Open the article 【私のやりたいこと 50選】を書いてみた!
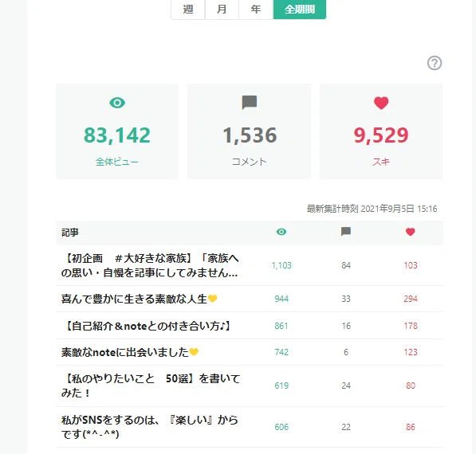The height and width of the screenshot is (454, 476). click(151, 386)
